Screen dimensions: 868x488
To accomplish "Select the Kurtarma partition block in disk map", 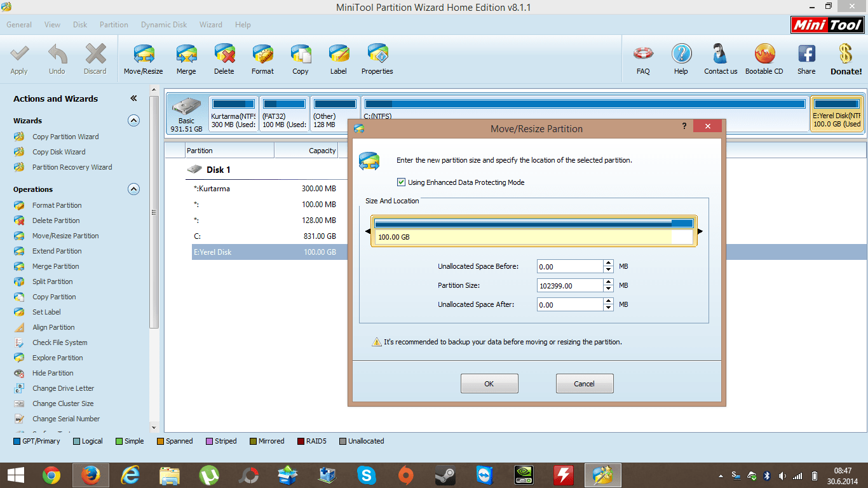I will pos(233,114).
